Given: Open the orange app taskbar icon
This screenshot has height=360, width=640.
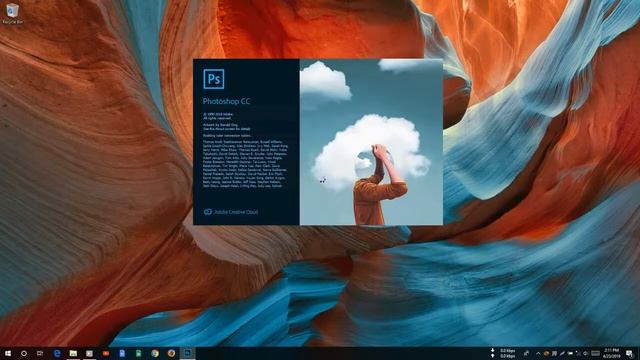Looking at the screenshot, I should point(106,353).
